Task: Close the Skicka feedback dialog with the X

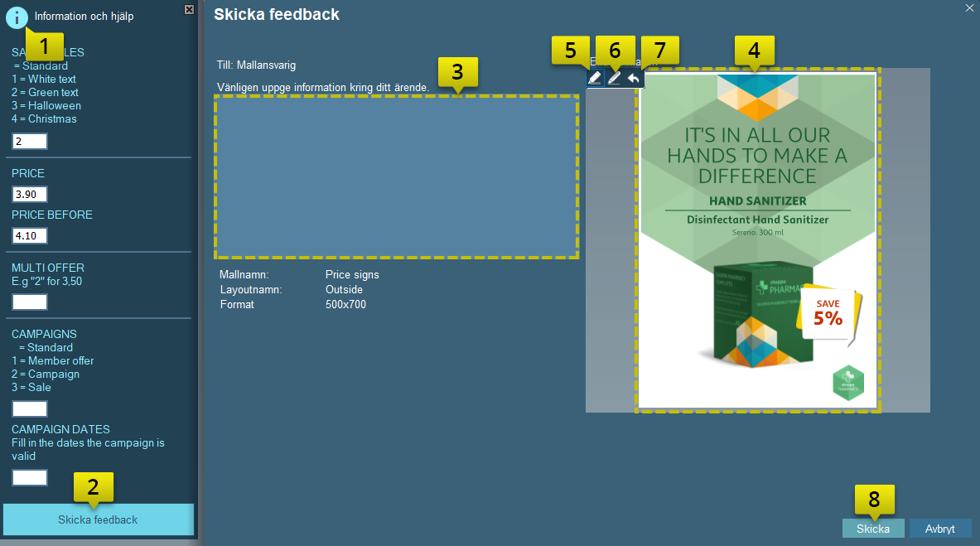Action: (970, 7)
